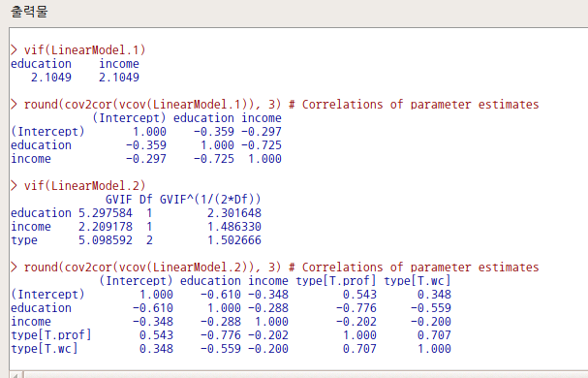Click the Df column header
The image size is (588, 378).
pyautogui.click(x=146, y=200)
